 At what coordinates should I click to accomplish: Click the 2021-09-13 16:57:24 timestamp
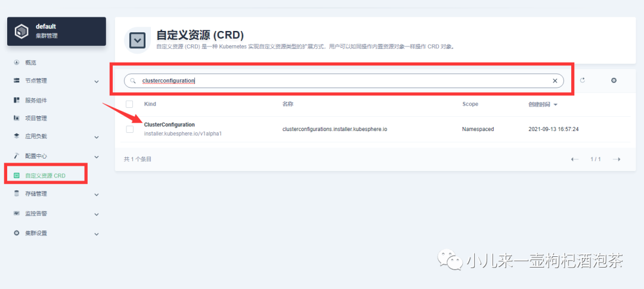point(553,129)
